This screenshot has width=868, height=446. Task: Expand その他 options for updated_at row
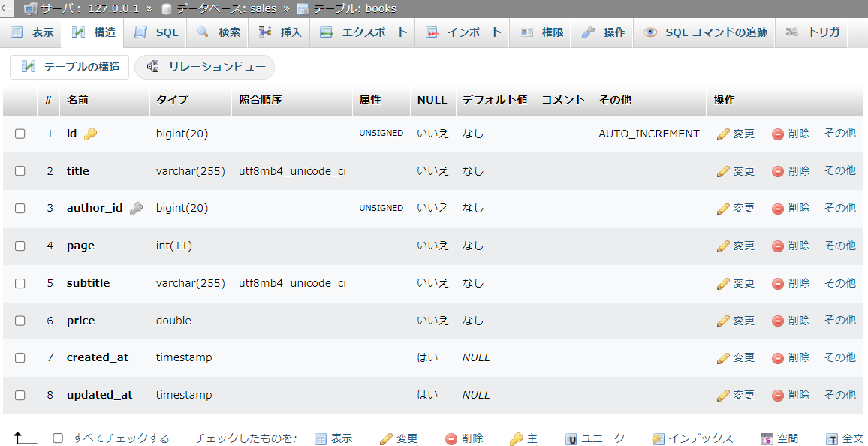click(x=839, y=395)
